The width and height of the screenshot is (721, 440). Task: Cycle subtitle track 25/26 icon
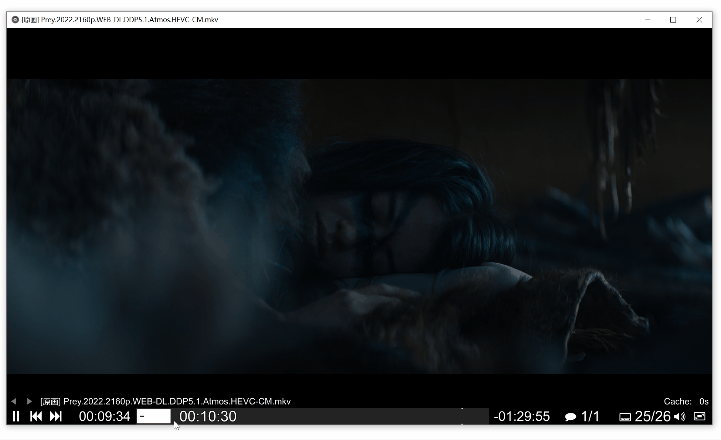coord(625,417)
